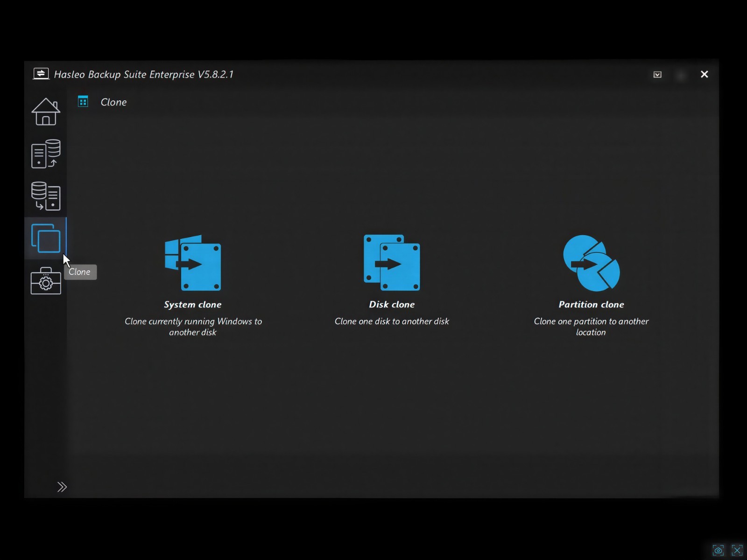Image resolution: width=747 pixels, height=560 pixels.
Task: Click the Partition clone pie icon
Action: click(x=591, y=263)
